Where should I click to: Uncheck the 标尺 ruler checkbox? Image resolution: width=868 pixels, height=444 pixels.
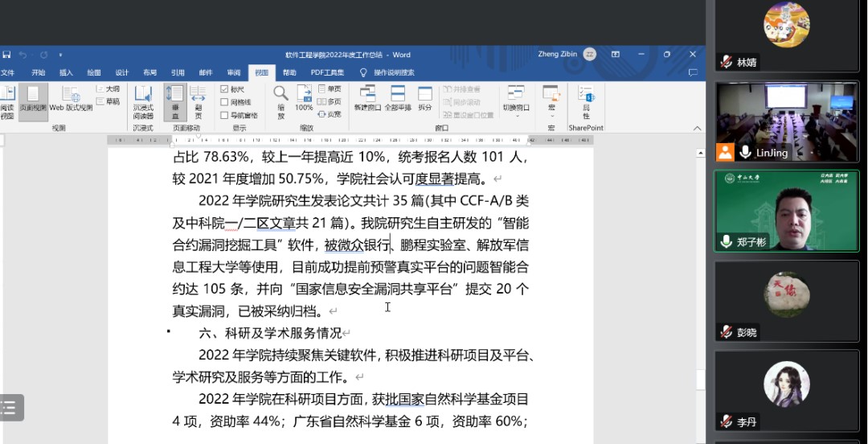point(225,89)
